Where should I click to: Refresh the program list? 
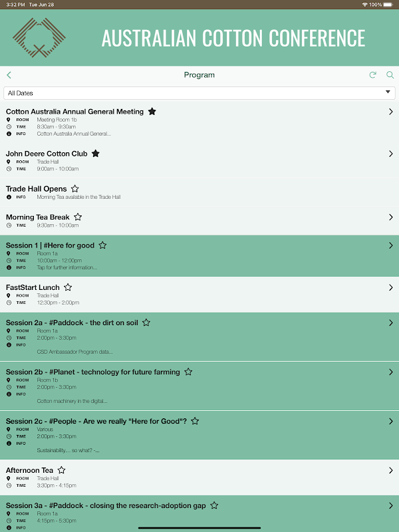(373, 75)
